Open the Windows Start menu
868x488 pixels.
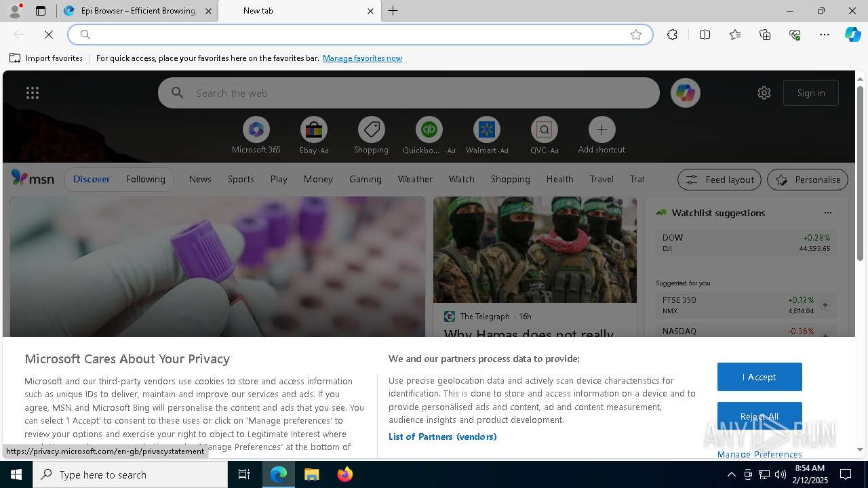(x=16, y=474)
